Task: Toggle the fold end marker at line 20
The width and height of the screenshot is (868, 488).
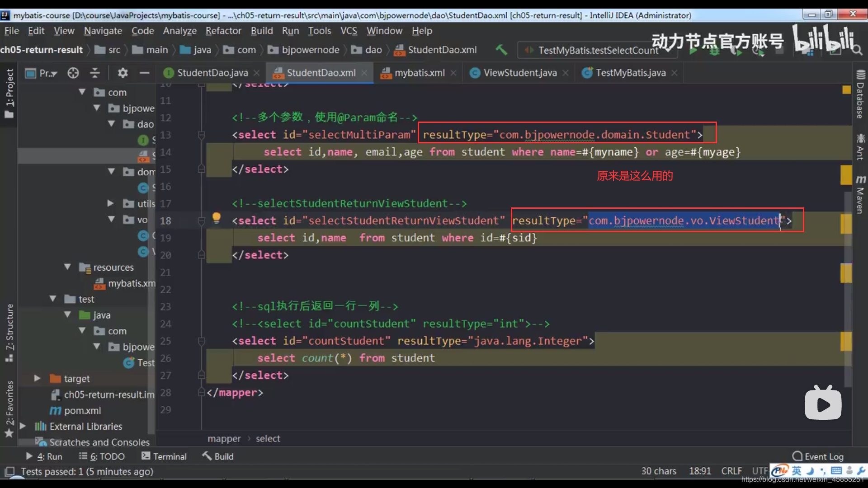Action: (x=202, y=255)
